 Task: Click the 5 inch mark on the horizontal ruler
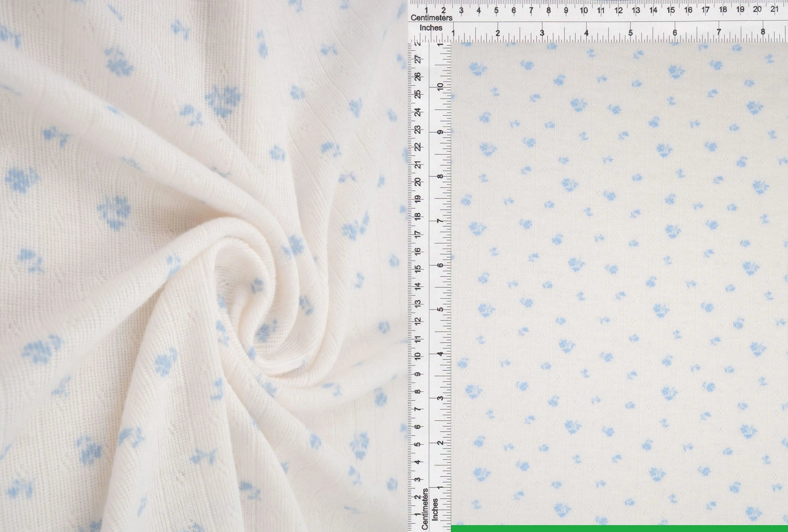pyautogui.click(x=630, y=33)
